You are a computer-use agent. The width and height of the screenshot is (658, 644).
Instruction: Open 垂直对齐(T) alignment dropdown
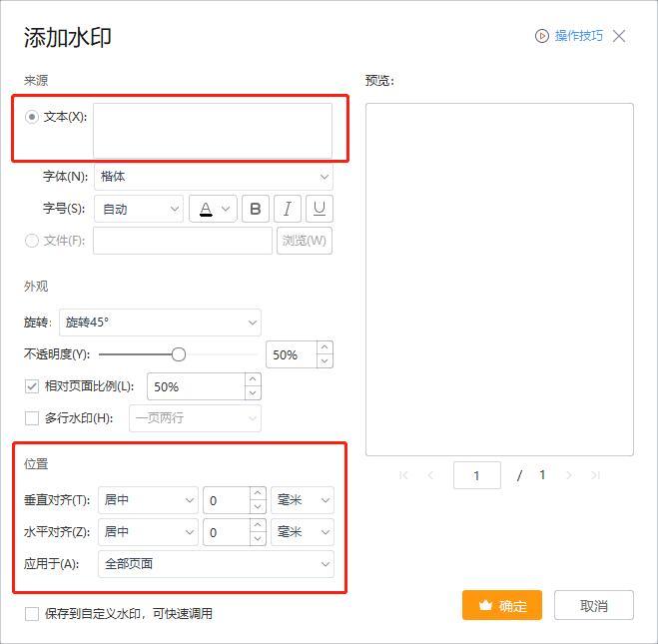pyautogui.click(x=148, y=500)
